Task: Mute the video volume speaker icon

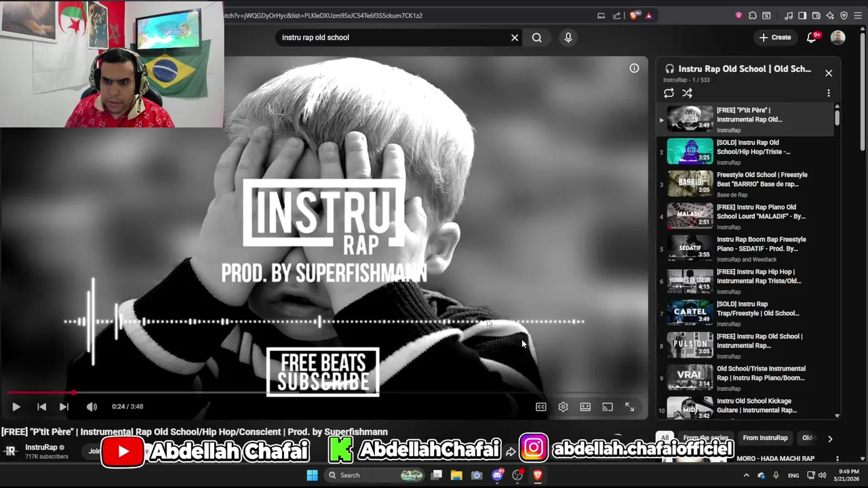Action: point(92,407)
